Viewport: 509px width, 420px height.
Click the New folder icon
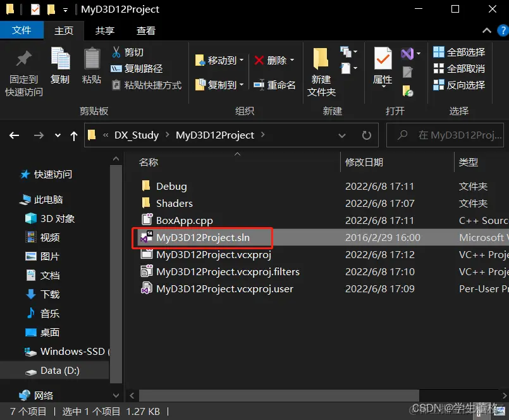[321, 58]
